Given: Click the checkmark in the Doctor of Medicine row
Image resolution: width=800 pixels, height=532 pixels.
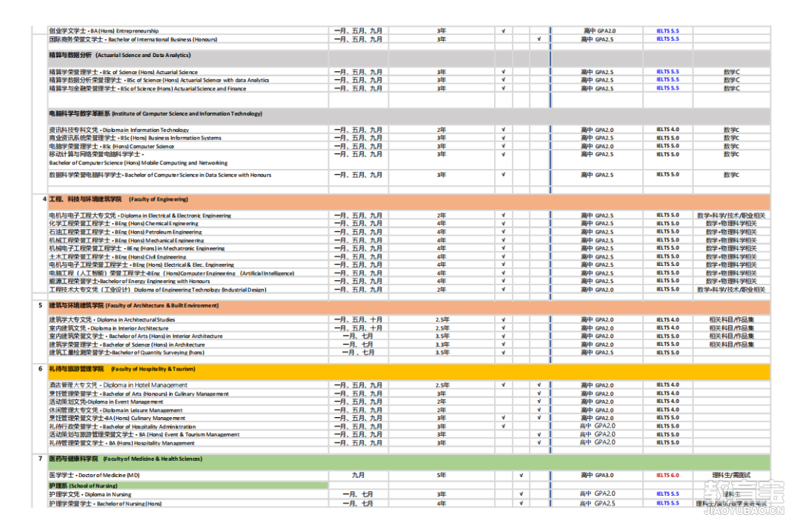Looking at the screenshot, I should 521,475.
